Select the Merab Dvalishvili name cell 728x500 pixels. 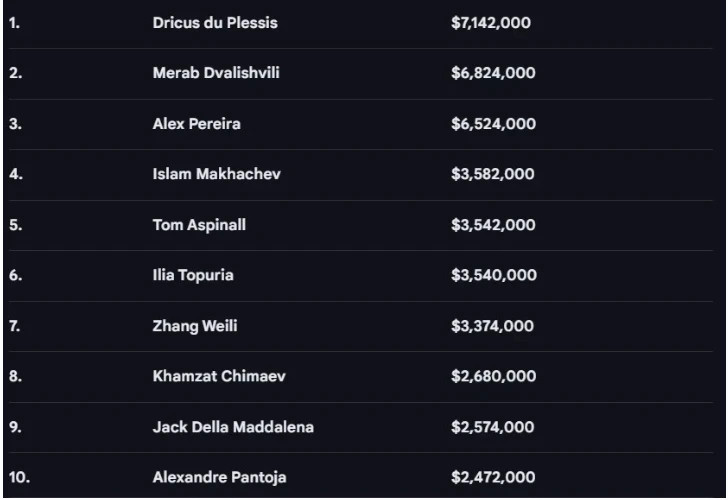click(x=216, y=73)
